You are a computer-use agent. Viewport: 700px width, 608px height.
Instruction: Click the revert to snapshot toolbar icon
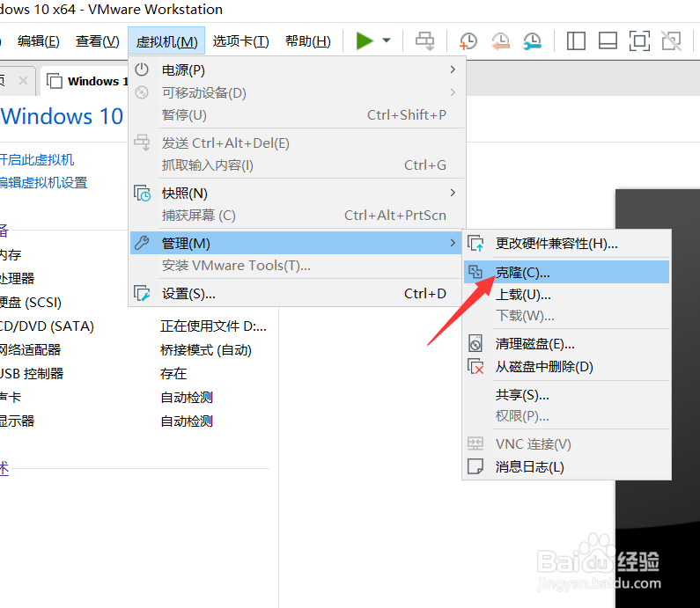pyautogui.click(x=500, y=41)
